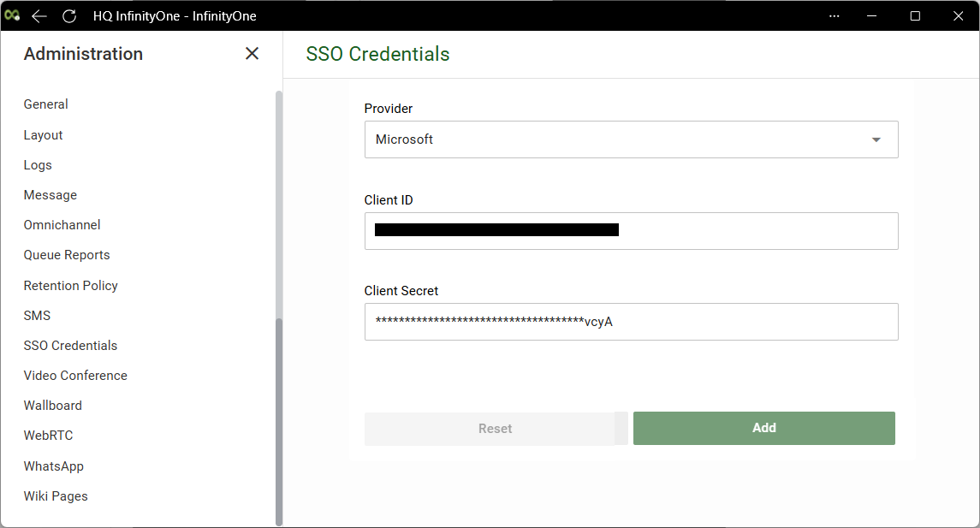The height and width of the screenshot is (528, 980).
Task: Go back with the back arrow
Action: coord(39,16)
